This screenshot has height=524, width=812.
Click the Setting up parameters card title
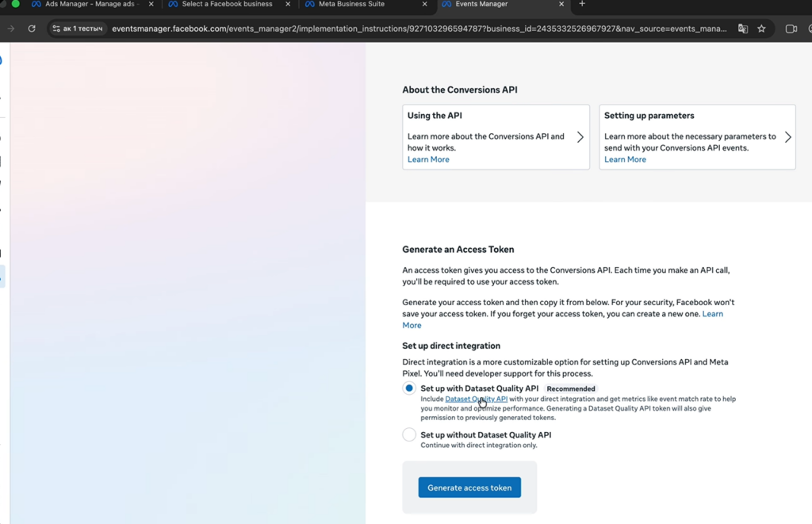[x=649, y=116]
